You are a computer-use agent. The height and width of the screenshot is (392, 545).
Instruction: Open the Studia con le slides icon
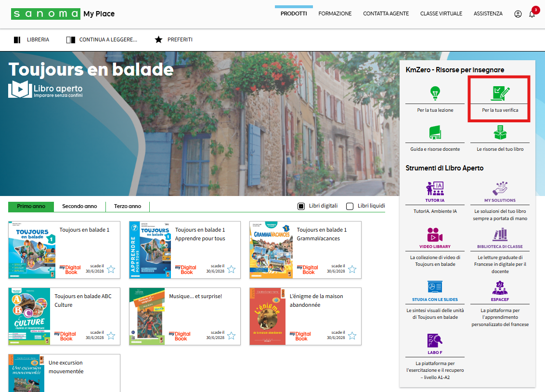click(x=435, y=287)
